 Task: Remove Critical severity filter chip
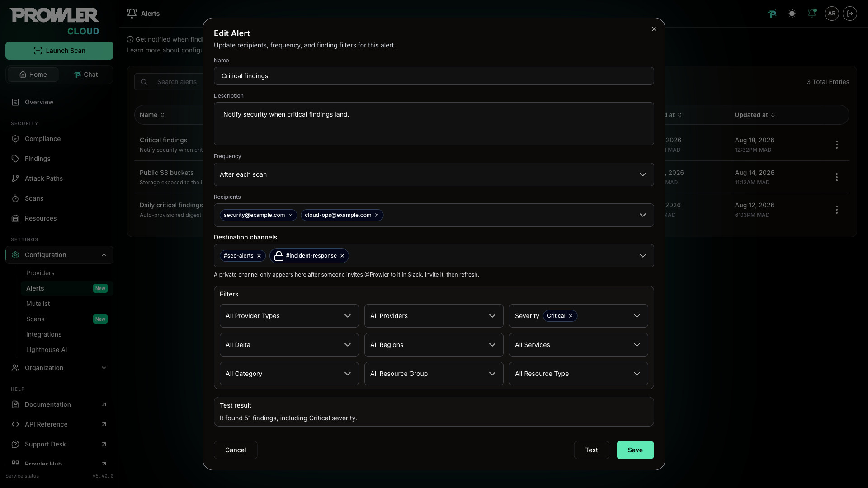click(x=571, y=316)
